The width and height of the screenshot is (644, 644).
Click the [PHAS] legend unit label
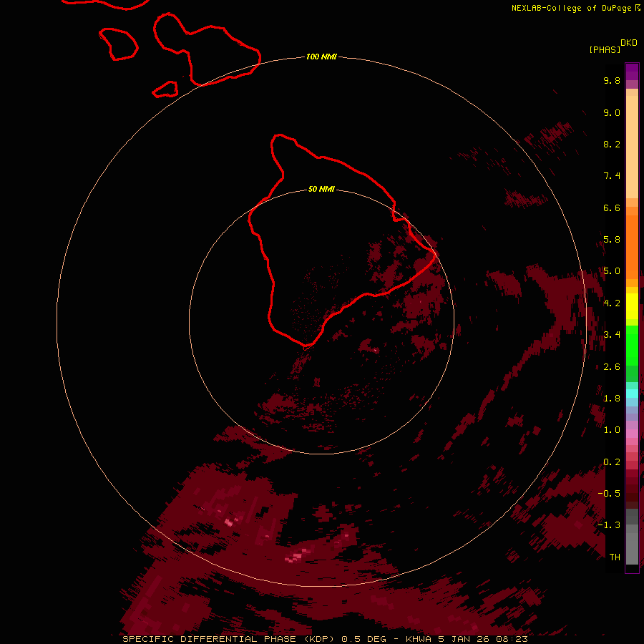605,49
